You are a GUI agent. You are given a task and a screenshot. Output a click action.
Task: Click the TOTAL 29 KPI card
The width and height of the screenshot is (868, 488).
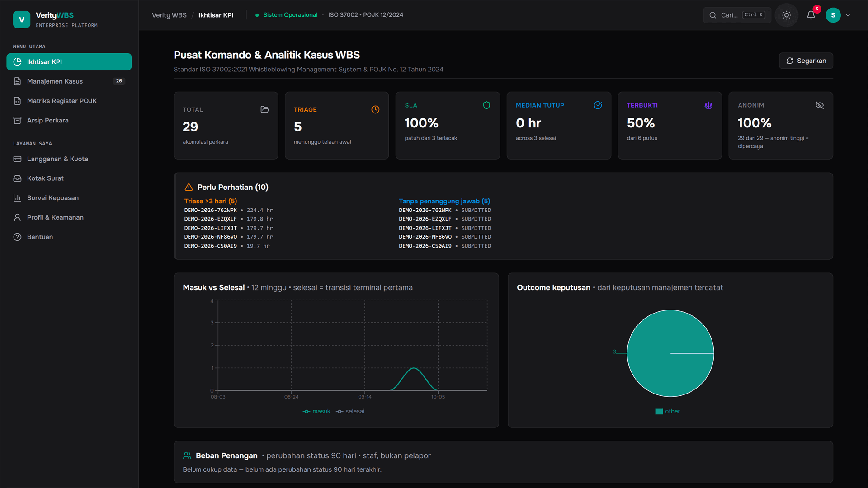point(226,126)
